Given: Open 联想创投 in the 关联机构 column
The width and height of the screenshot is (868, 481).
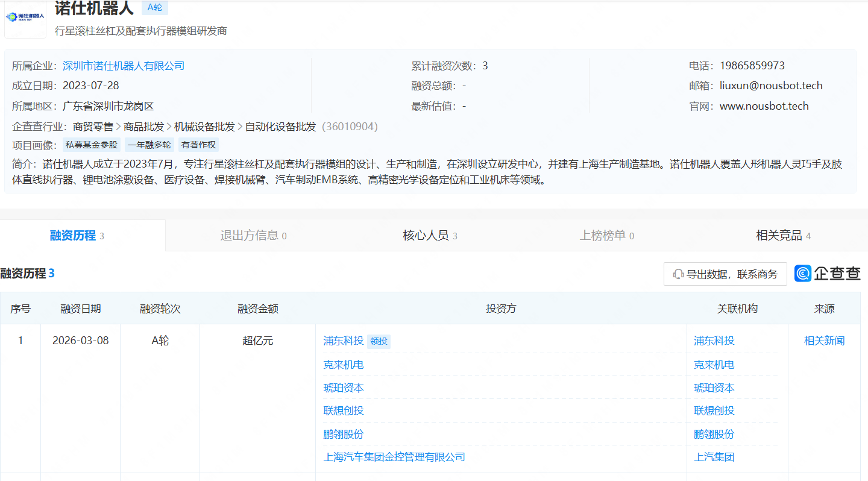Looking at the screenshot, I should [x=714, y=410].
